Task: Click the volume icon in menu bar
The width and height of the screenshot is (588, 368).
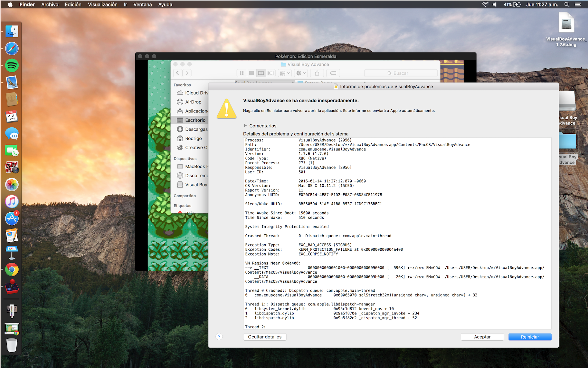Action: [x=495, y=5]
